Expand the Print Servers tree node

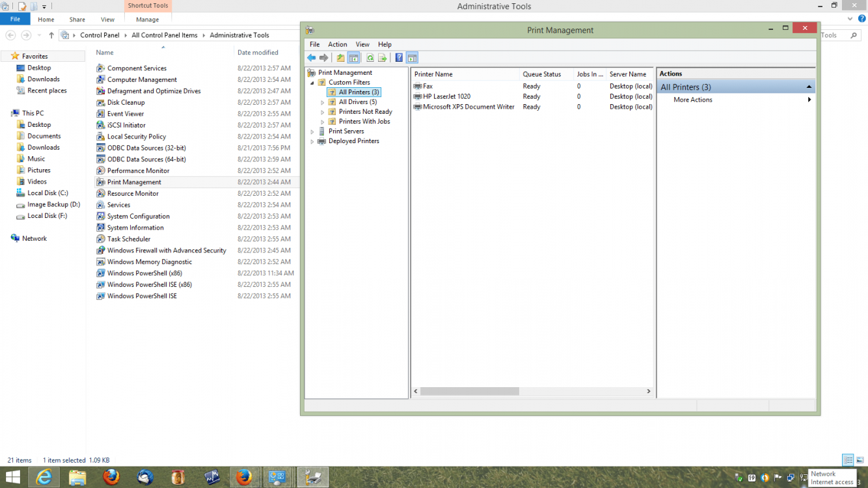click(x=312, y=131)
